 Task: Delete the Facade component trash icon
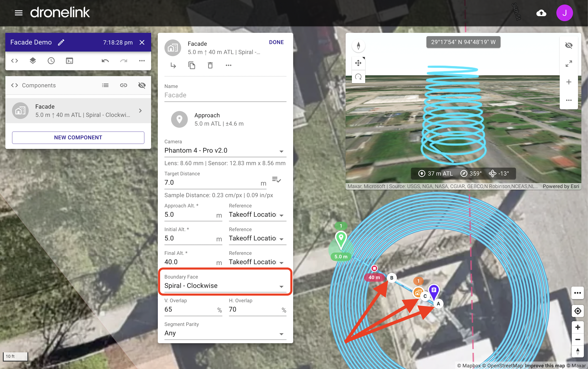pyautogui.click(x=210, y=65)
